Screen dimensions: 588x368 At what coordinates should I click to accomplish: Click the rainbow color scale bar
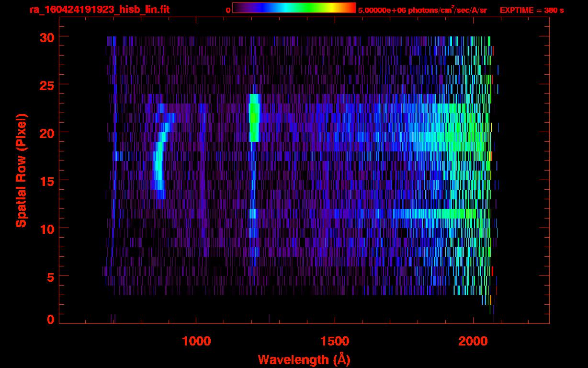(294, 8)
